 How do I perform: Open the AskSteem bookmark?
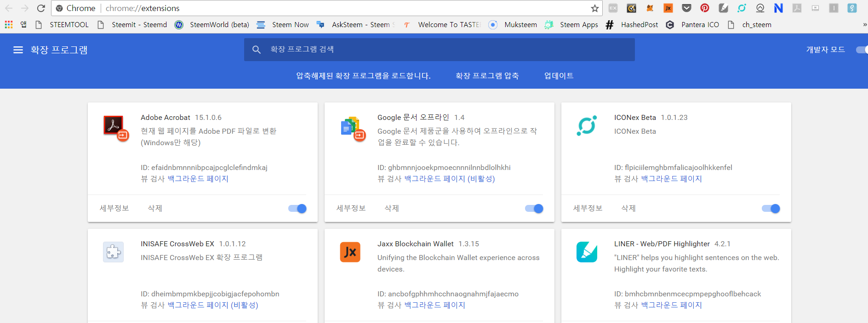click(355, 25)
